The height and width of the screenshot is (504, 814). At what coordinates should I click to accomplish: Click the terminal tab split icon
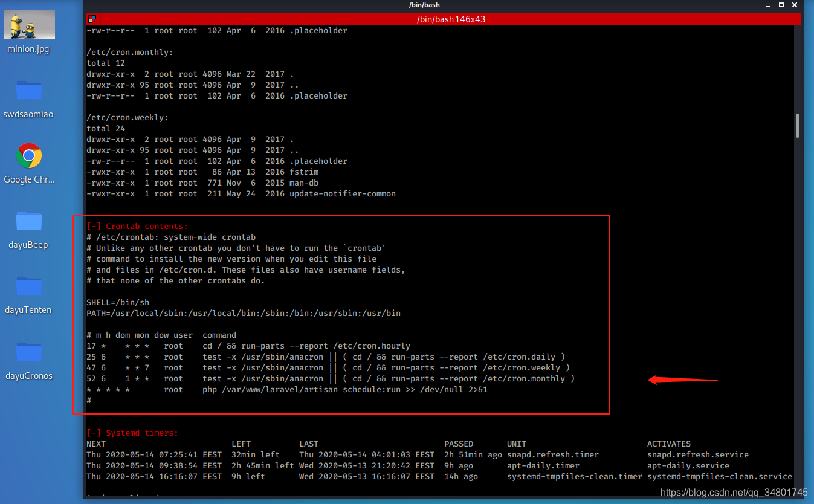point(92,19)
